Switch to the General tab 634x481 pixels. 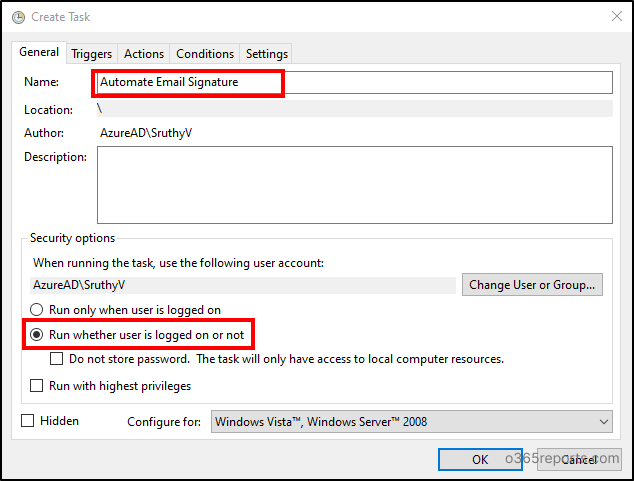[39, 52]
